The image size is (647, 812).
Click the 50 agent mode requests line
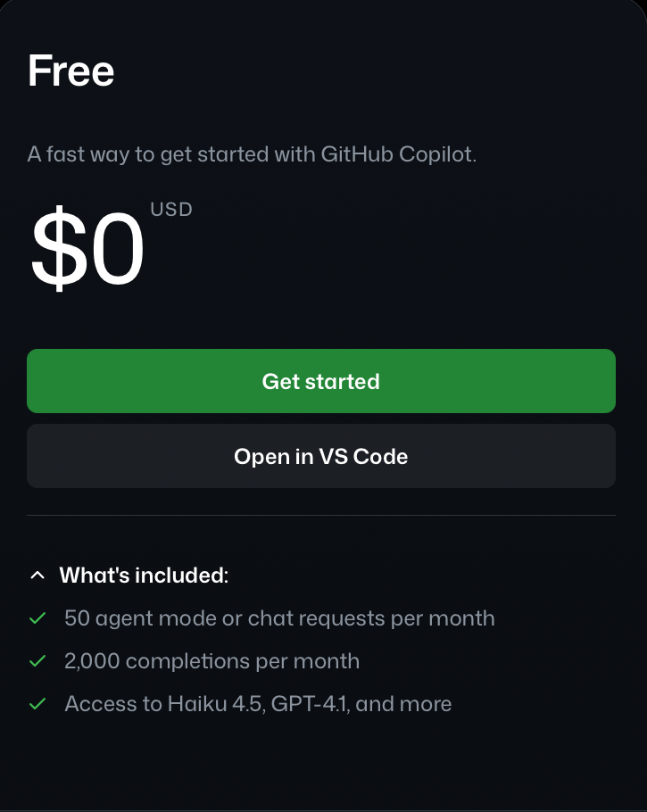[278, 617]
